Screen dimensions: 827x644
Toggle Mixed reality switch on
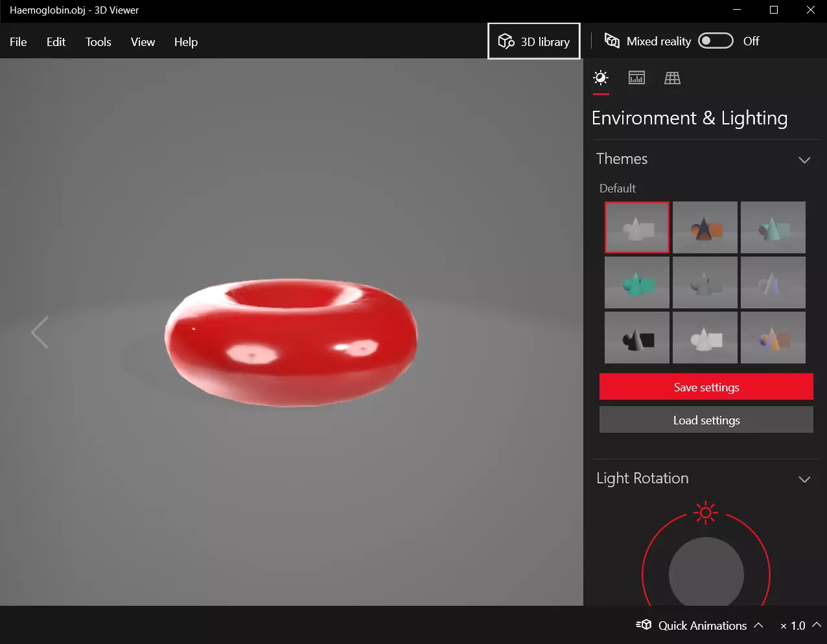coord(716,41)
